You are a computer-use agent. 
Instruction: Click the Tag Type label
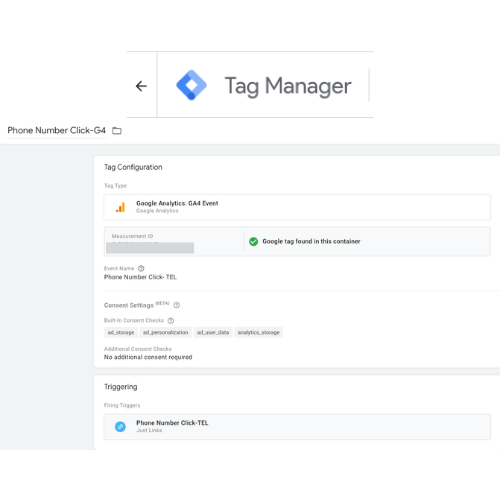pyautogui.click(x=115, y=186)
